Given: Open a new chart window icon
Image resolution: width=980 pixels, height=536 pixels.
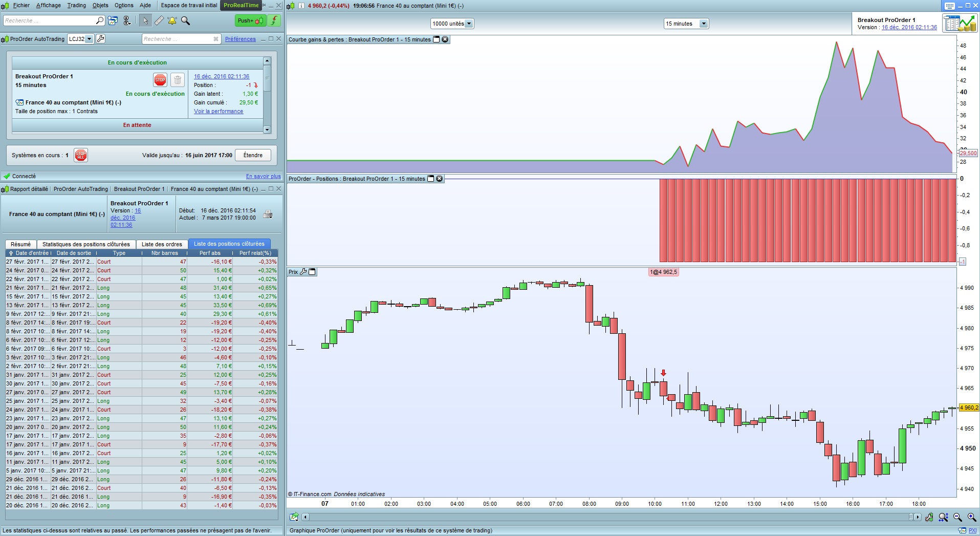Looking at the screenshot, I should click(113, 20).
